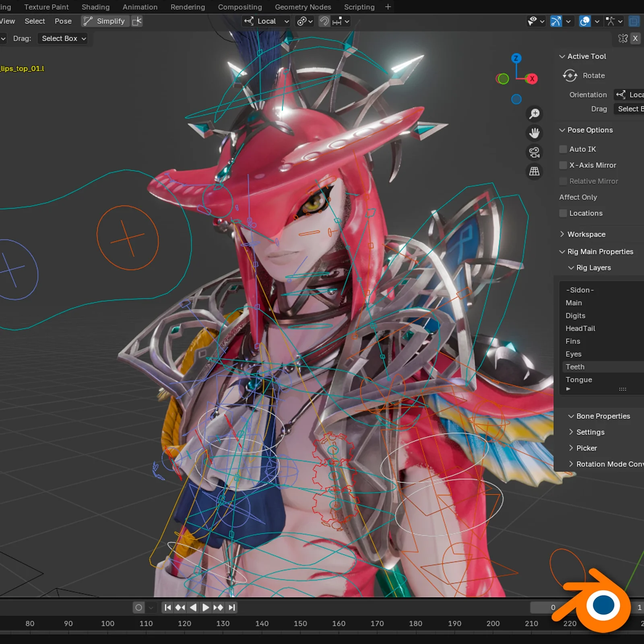Enable Locations under Affect Only
644x644 pixels.
562,213
